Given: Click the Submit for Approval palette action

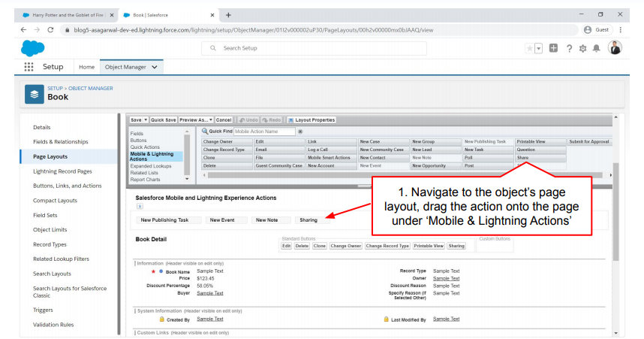Looking at the screenshot, I should coord(589,142).
